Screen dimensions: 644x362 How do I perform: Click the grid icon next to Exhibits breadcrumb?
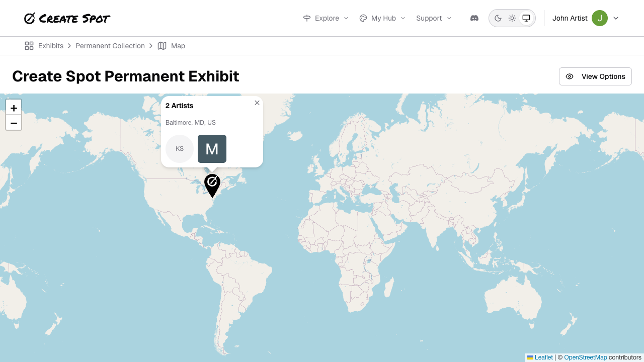(29, 45)
